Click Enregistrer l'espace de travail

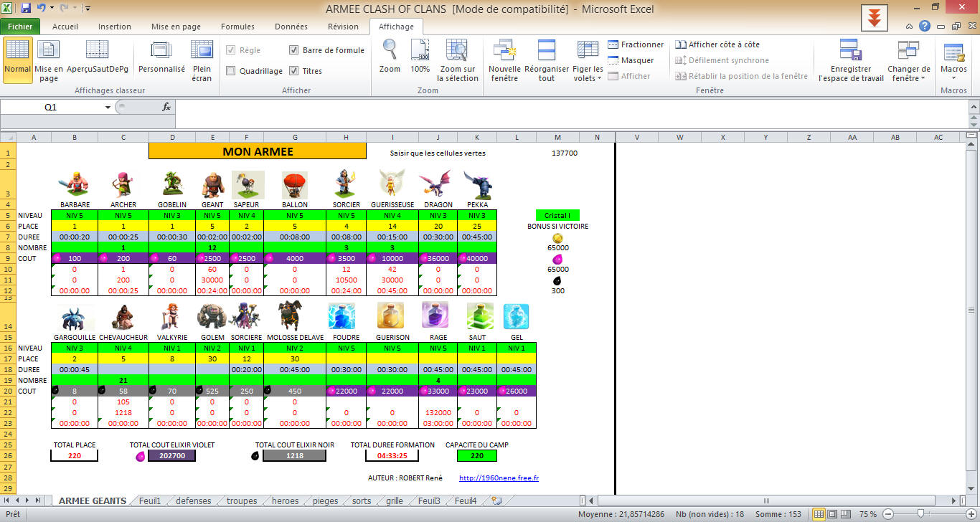851,60
